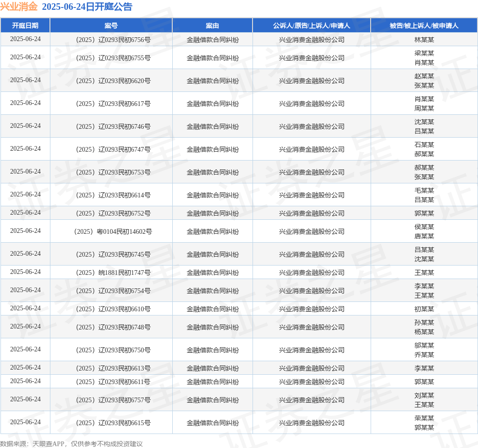Click defendant name 侯某某

(x=424, y=227)
